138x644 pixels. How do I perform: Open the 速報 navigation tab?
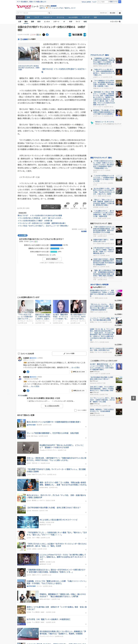(28, 17)
